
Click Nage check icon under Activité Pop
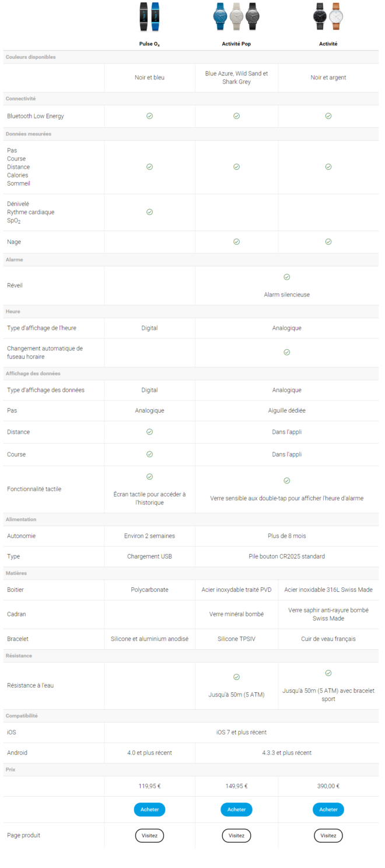pyautogui.click(x=236, y=241)
